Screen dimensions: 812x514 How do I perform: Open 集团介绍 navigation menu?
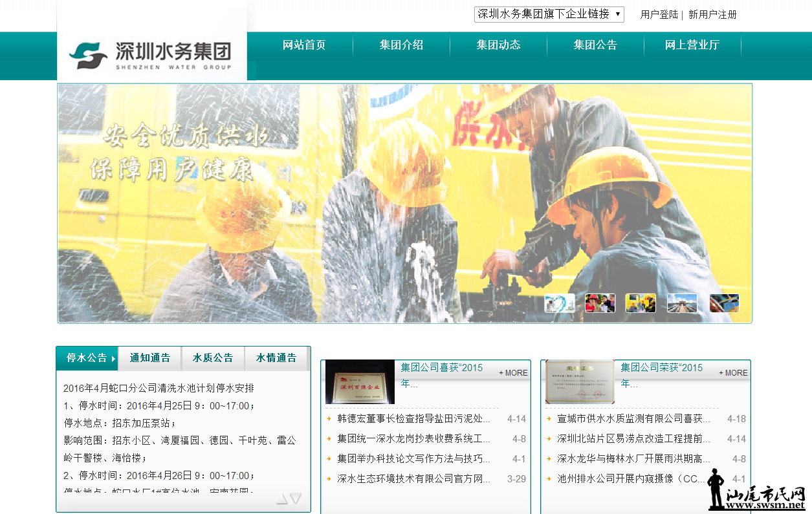(401, 45)
